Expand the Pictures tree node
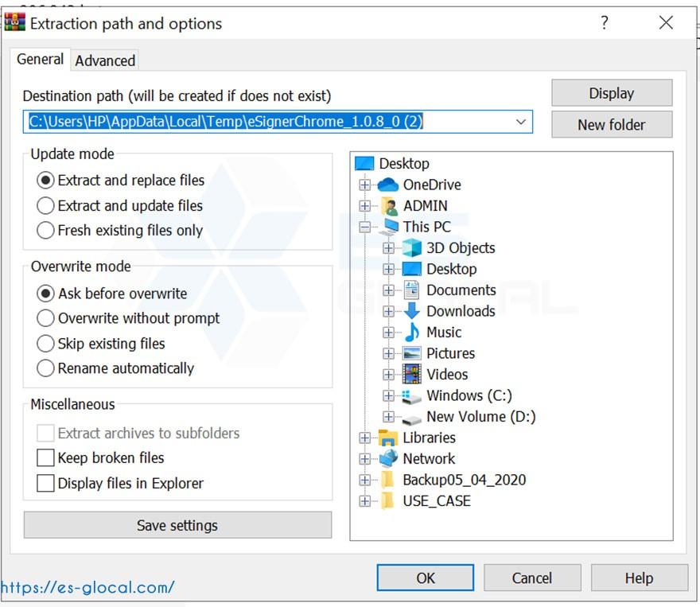Image resolution: width=700 pixels, height=607 pixels. (388, 353)
